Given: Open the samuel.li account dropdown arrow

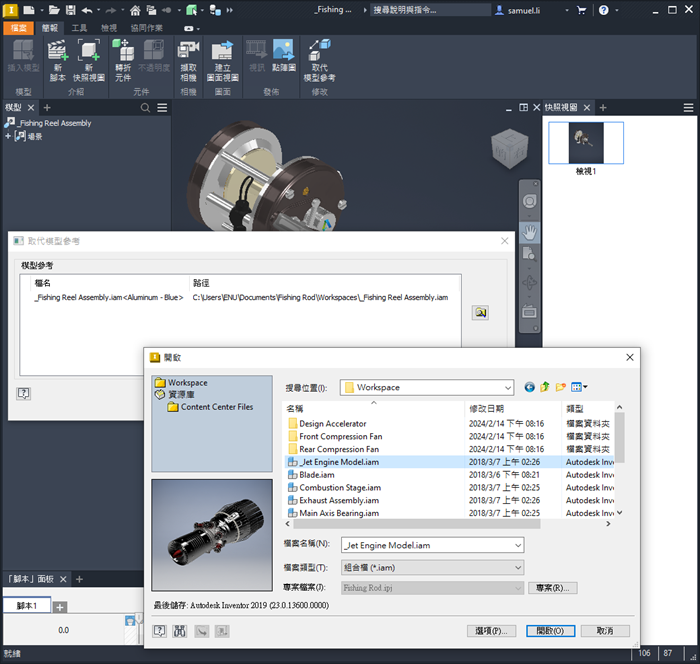Looking at the screenshot, I should tap(567, 10).
